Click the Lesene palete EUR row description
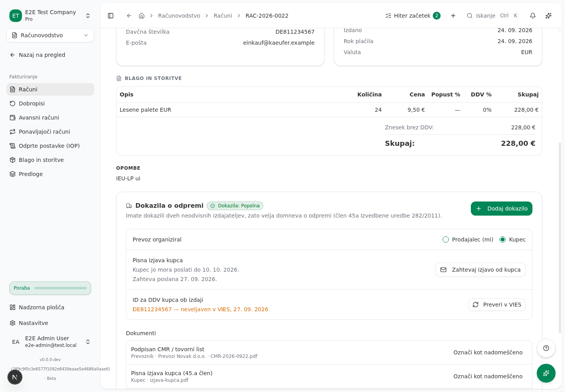 pyautogui.click(x=146, y=110)
